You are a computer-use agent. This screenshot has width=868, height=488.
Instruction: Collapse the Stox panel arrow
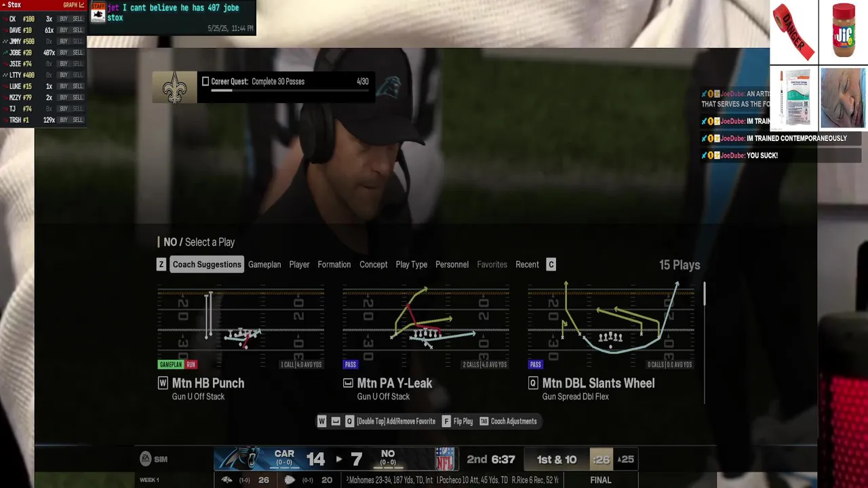(x=3, y=5)
